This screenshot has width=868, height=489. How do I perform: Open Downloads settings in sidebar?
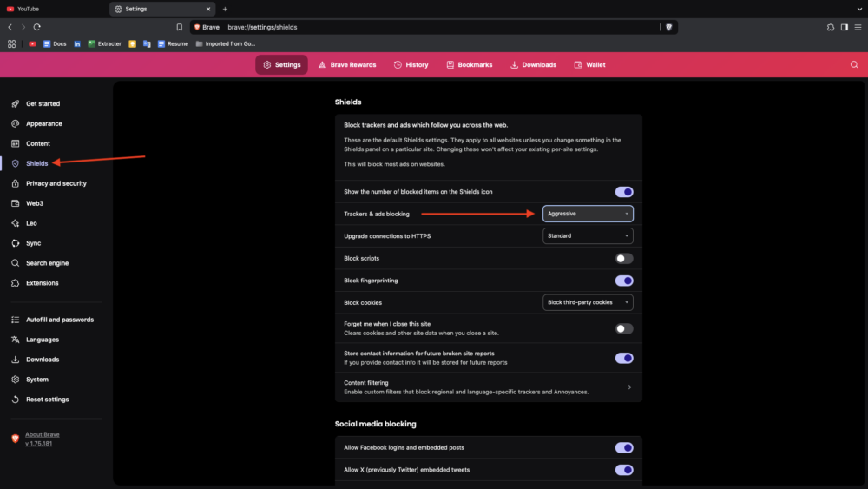(36, 360)
